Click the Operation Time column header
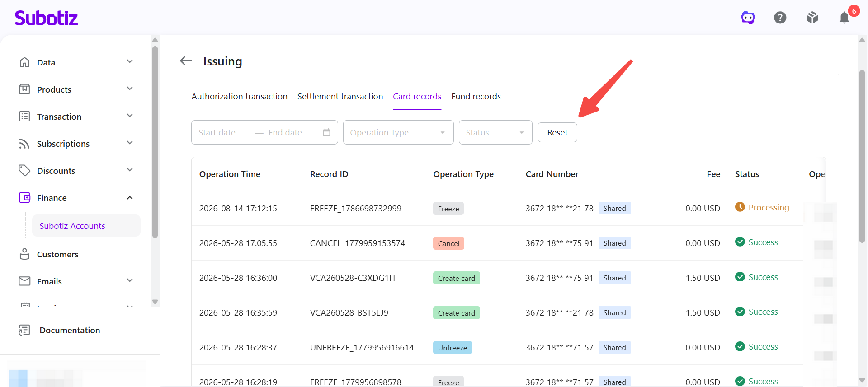This screenshot has width=868, height=387. tap(230, 174)
